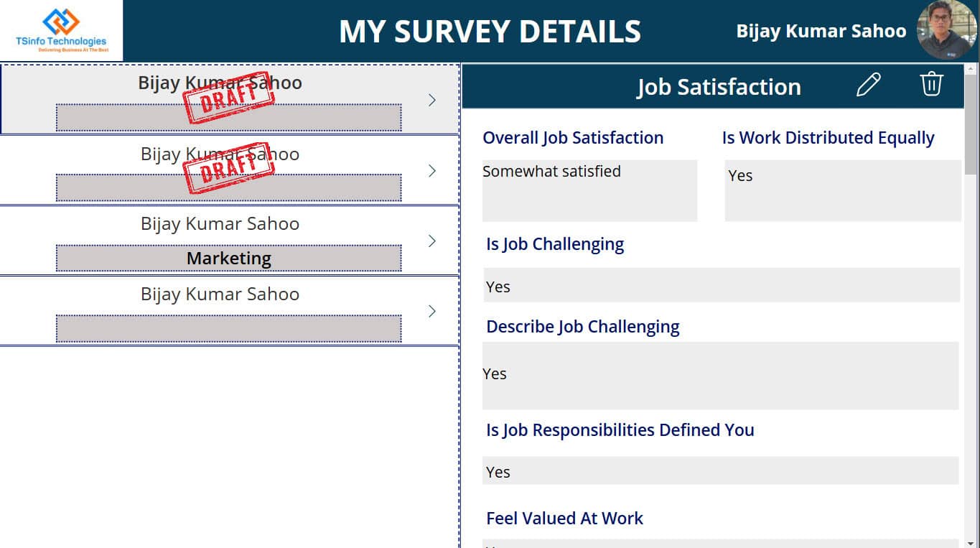Click the Describe Job Challenging answer box
Screen dimensions: 980x548
coord(721,374)
